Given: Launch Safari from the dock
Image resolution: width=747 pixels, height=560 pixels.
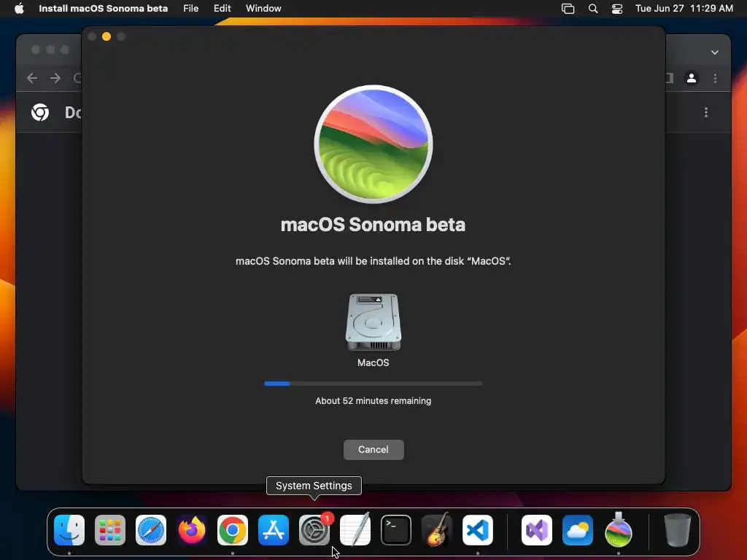Looking at the screenshot, I should 151,530.
